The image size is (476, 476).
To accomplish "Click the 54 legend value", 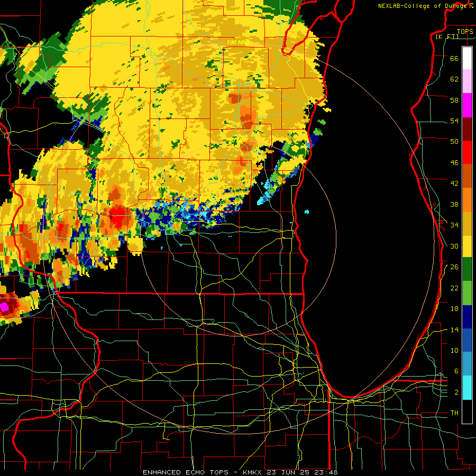I will [x=454, y=121].
